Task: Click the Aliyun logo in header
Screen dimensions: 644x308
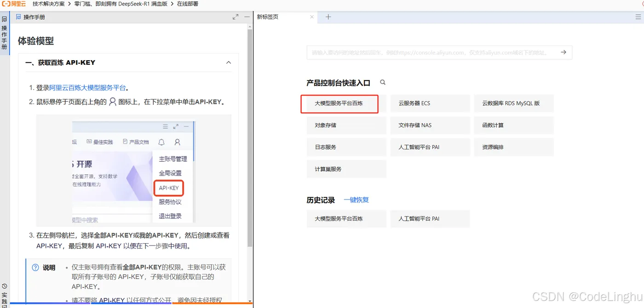Action: click(14, 4)
